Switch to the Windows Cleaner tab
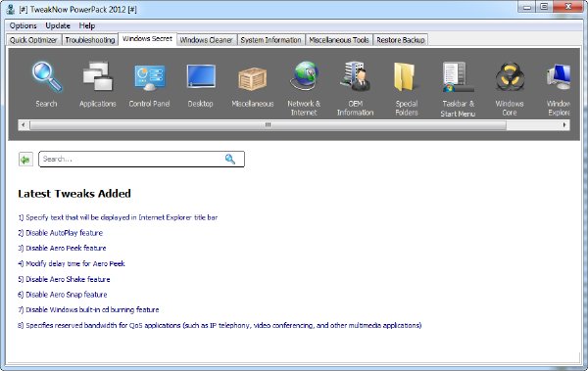This screenshot has width=588, height=371. point(206,40)
